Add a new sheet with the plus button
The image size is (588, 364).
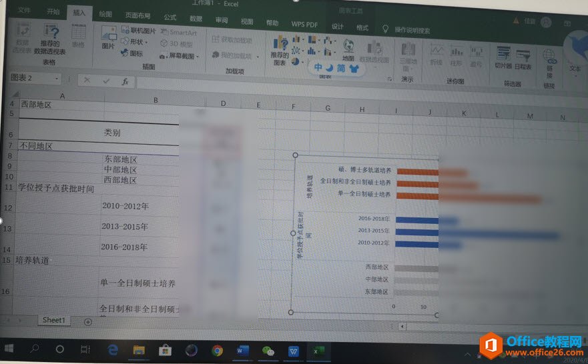pos(87,322)
